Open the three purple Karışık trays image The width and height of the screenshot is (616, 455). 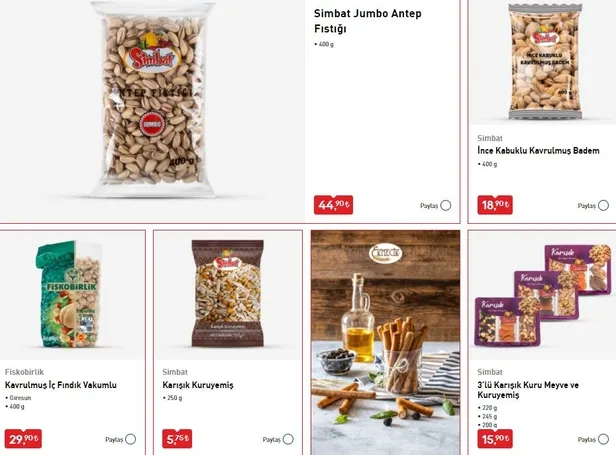pyautogui.click(x=543, y=295)
